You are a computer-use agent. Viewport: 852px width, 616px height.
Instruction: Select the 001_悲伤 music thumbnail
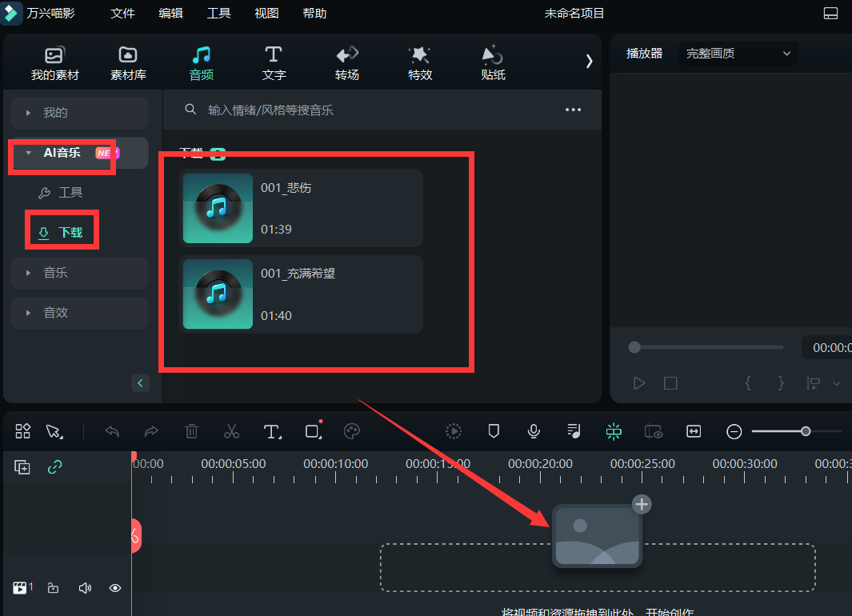click(218, 206)
